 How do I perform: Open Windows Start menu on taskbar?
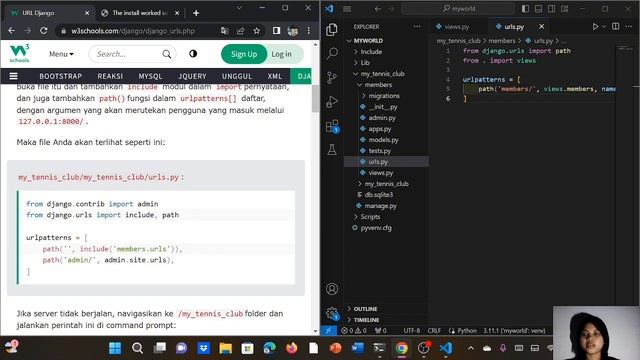(115, 348)
